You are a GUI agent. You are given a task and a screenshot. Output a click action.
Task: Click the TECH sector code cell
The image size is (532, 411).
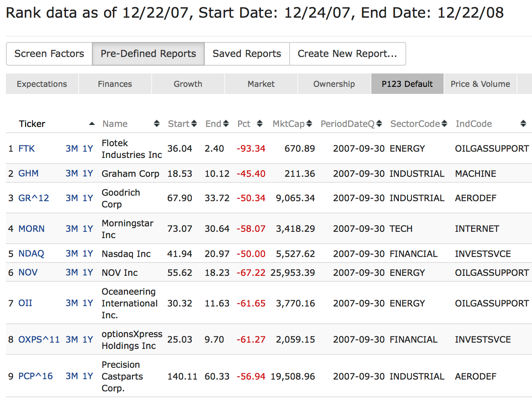pyautogui.click(x=401, y=229)
